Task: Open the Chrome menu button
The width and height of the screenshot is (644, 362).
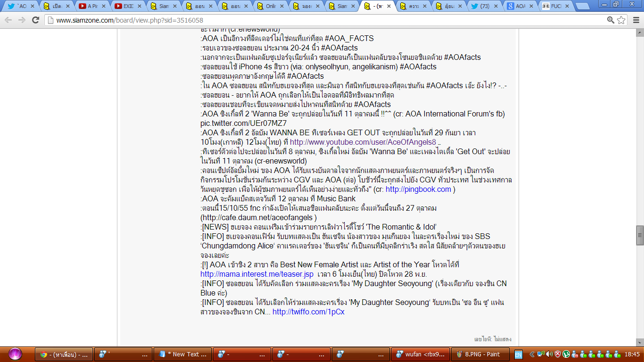Action: 635,20
